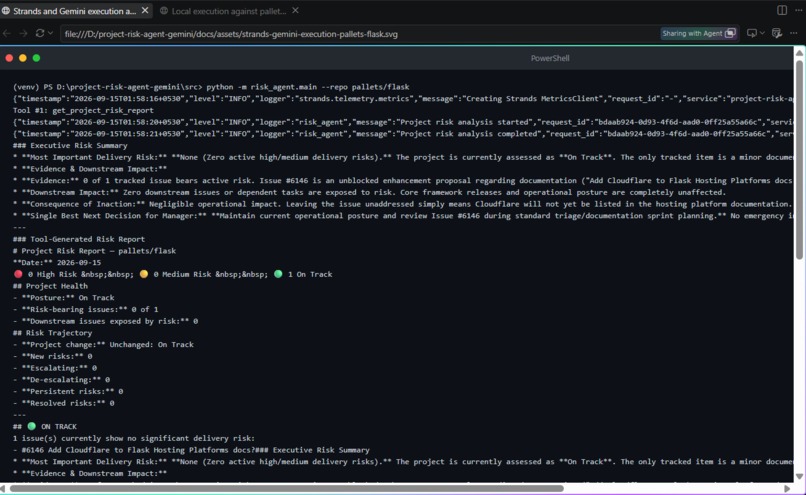Go back using the browser back arrow
Viewport: 806px width, 495px height.
point(7,33)
